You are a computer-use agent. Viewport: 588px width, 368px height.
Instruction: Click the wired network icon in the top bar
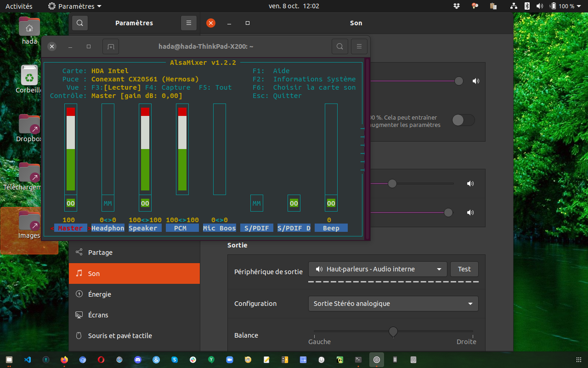point(514,6)
